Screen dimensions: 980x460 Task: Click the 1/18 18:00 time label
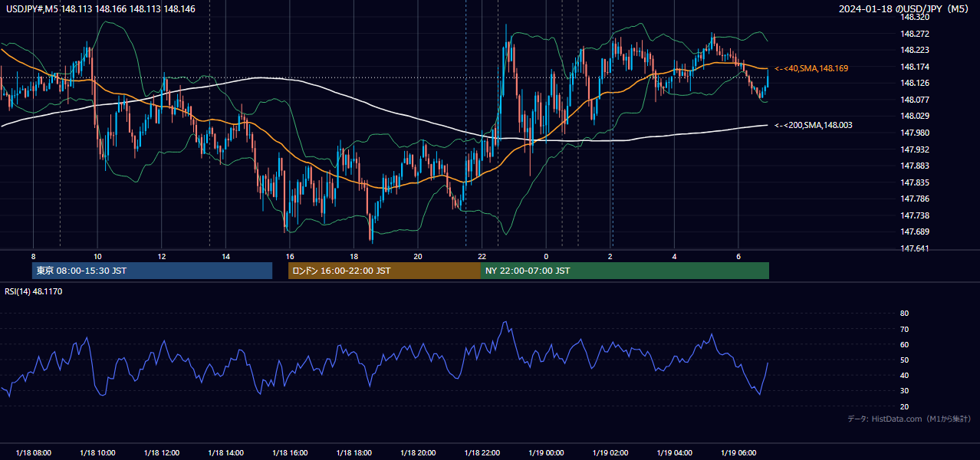point(354,453)
